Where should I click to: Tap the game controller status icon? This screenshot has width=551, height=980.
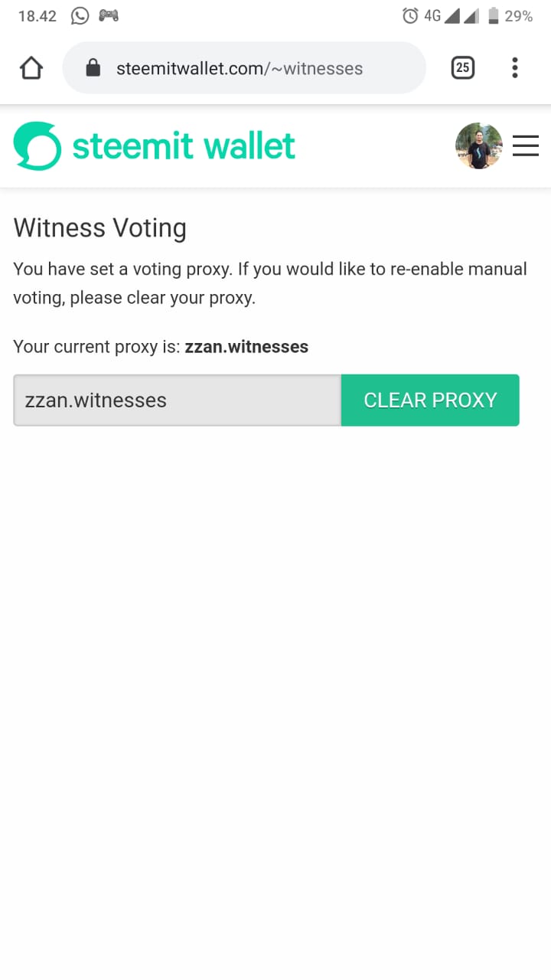(109, 15)
